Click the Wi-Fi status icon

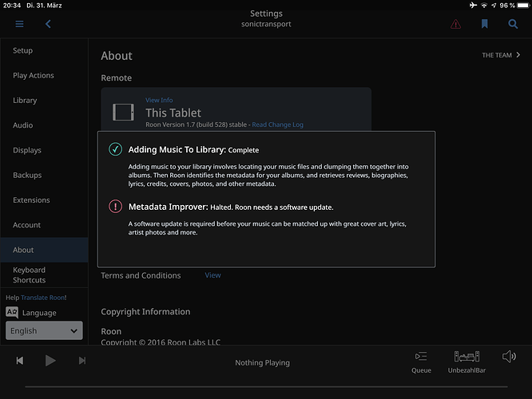484,5
